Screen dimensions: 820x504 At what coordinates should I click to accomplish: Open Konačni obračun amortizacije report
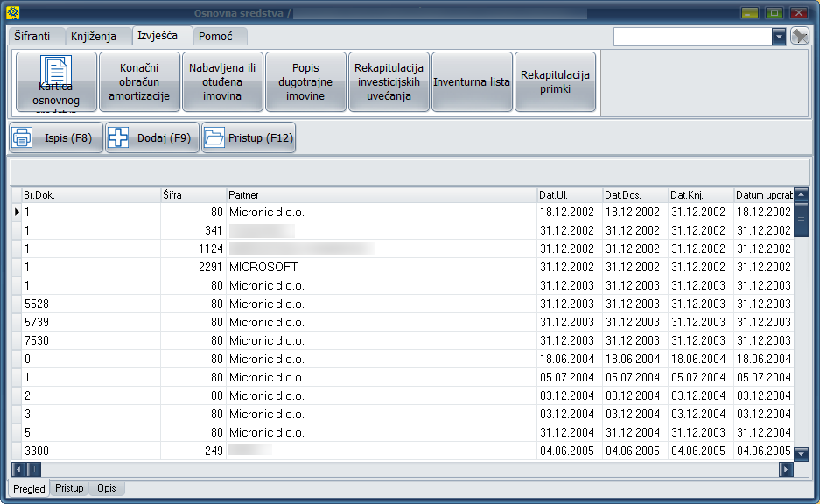[138, 81]
